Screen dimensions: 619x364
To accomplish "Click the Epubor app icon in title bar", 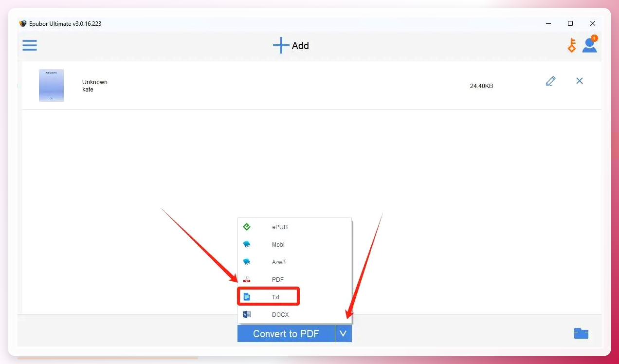I will click(23, 23).
